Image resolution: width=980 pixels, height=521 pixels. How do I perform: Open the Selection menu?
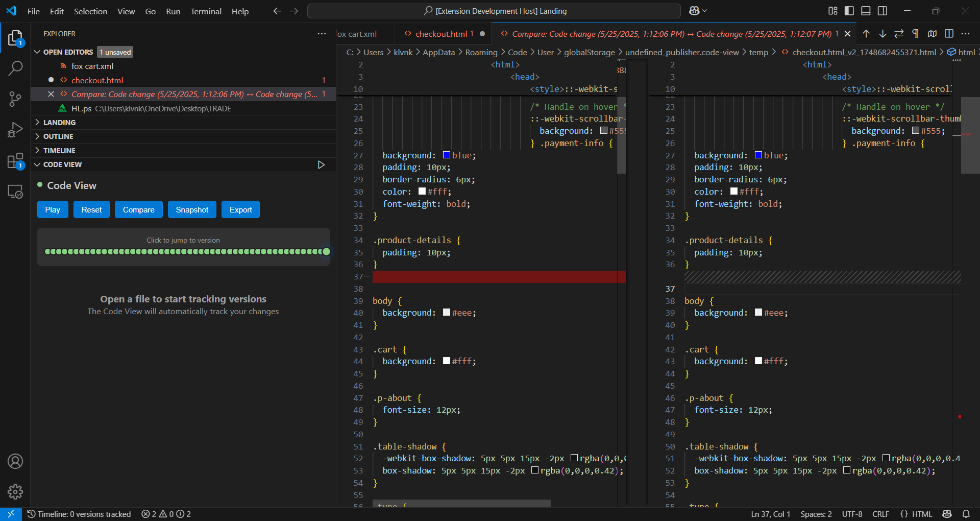pyautogui.click(x=90, y=11)
